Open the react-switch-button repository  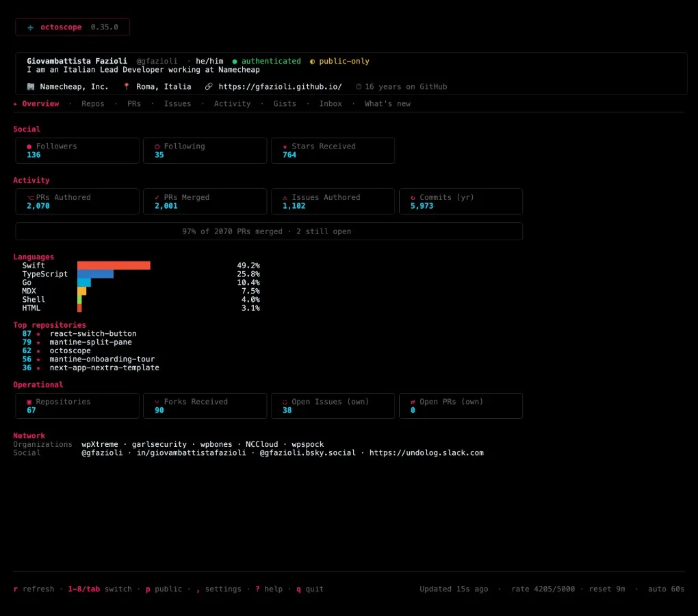pos(93,334)
